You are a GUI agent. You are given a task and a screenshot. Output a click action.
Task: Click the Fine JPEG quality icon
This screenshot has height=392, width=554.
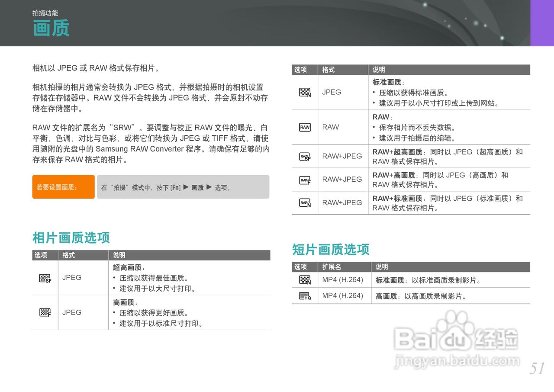coord(45,312)
